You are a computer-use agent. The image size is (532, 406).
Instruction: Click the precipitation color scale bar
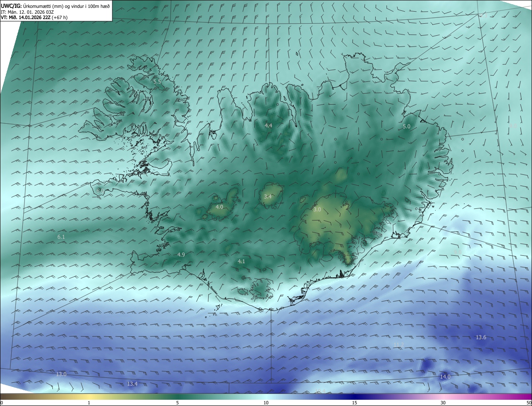266,396
